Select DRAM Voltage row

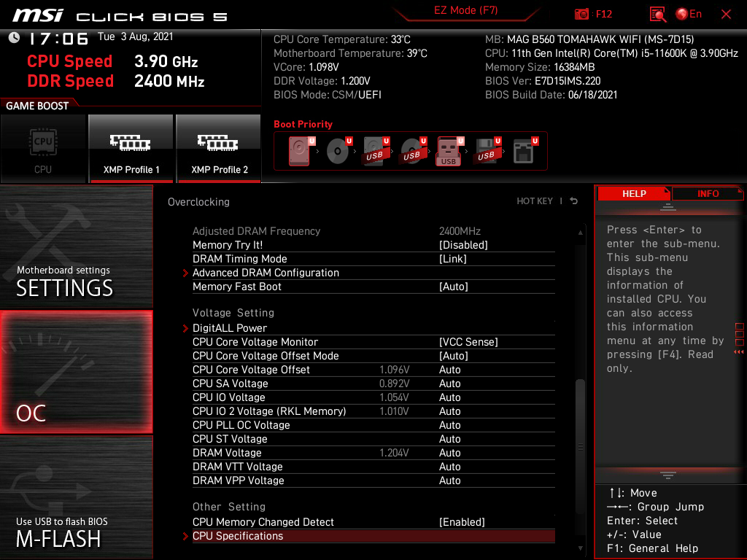click(x=373, y=453)
